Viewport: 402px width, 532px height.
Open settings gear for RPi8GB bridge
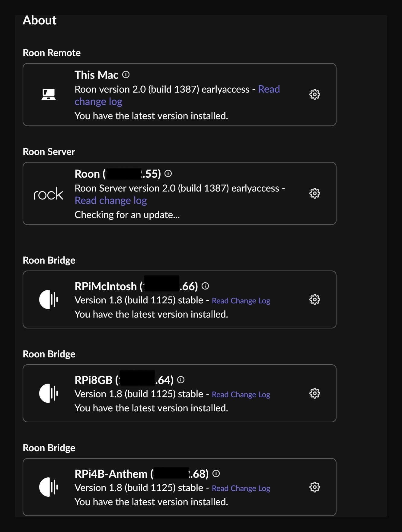[314, 393]
